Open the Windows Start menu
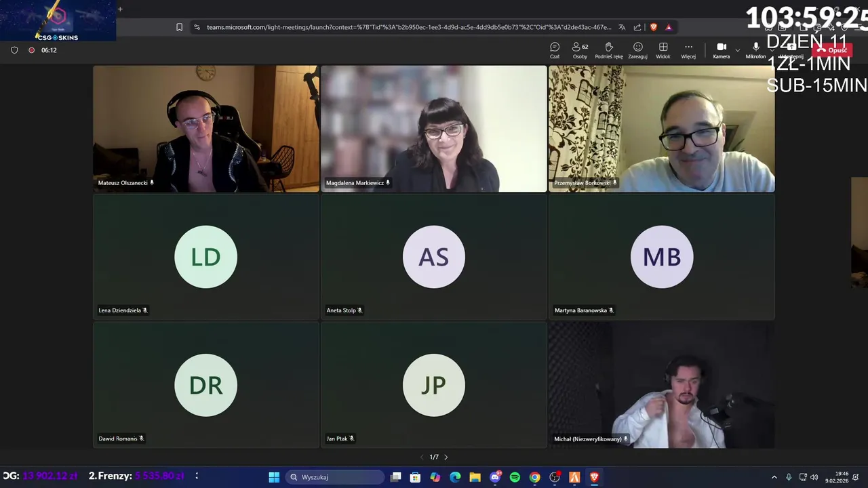 coord(274,477)
